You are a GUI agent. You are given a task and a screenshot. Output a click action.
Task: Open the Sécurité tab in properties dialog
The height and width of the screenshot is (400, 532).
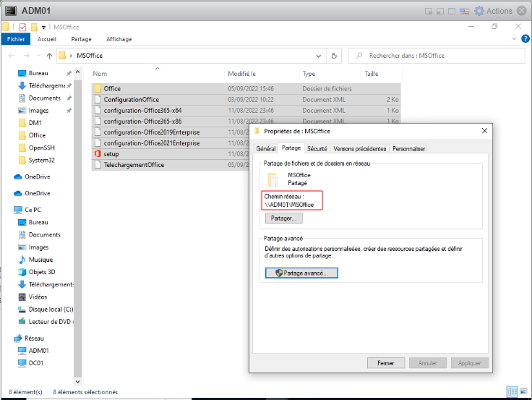(317, 148)
